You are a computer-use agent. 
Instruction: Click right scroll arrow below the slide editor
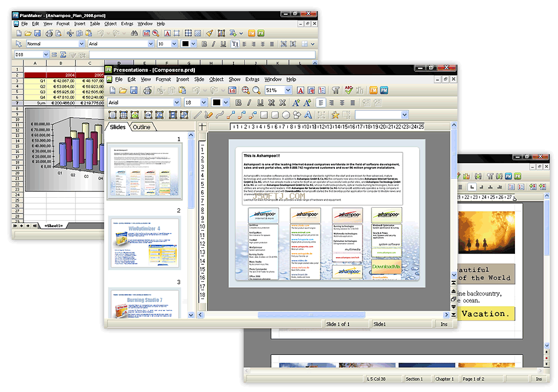coord(446,315)
